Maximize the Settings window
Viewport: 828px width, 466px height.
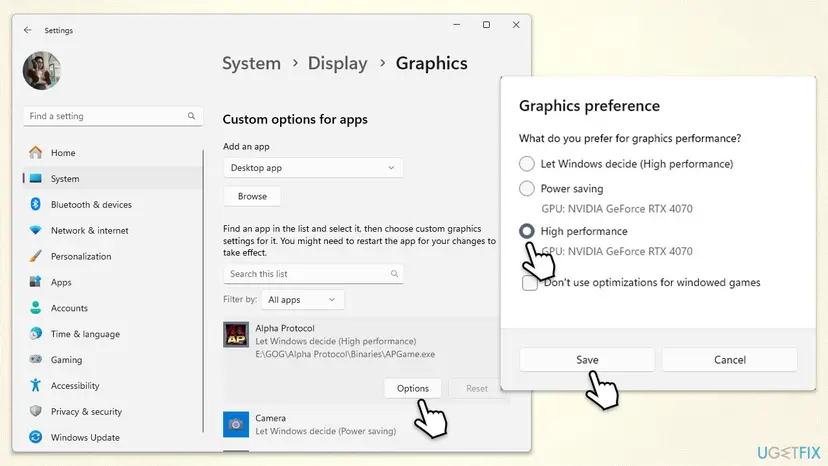[486, 25]
